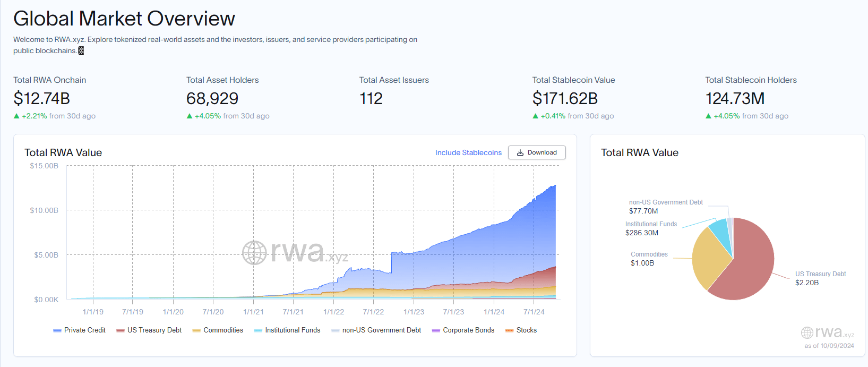Screen dimensions: 868x367
Task: Click the 7/1/22 axis date label
Action: (x=373, y=312)
